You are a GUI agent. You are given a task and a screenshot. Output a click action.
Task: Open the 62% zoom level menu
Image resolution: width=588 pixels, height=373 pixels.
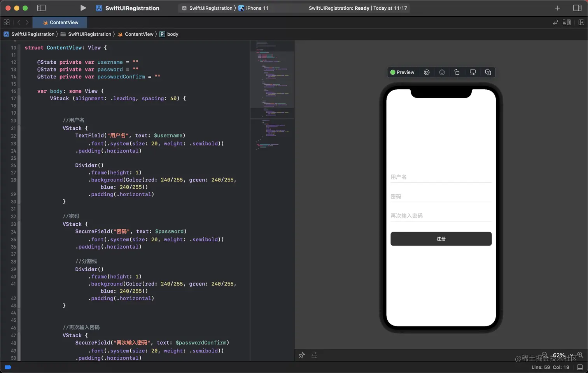(562, 355)
